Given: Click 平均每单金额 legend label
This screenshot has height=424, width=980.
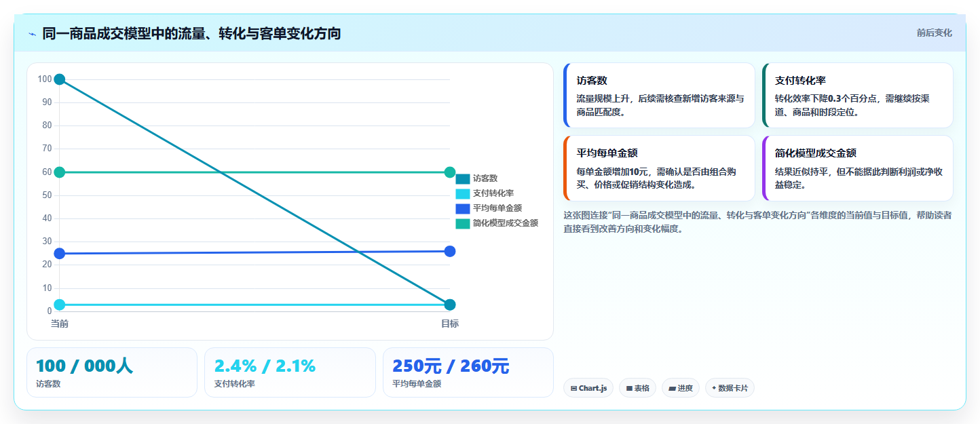Looking at the screenshot, I should (497, 208).
